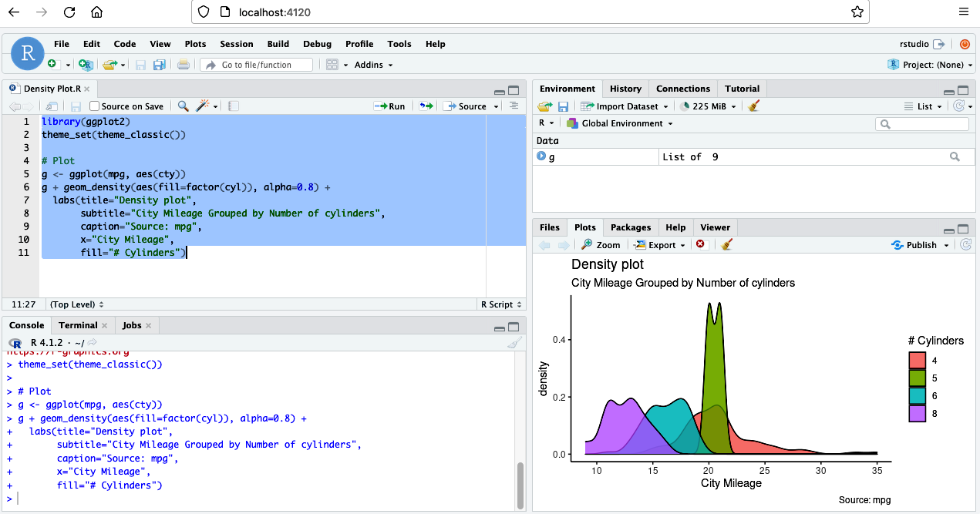
Task: Click the code tools magic wand icon
Action: click(203, 106)
